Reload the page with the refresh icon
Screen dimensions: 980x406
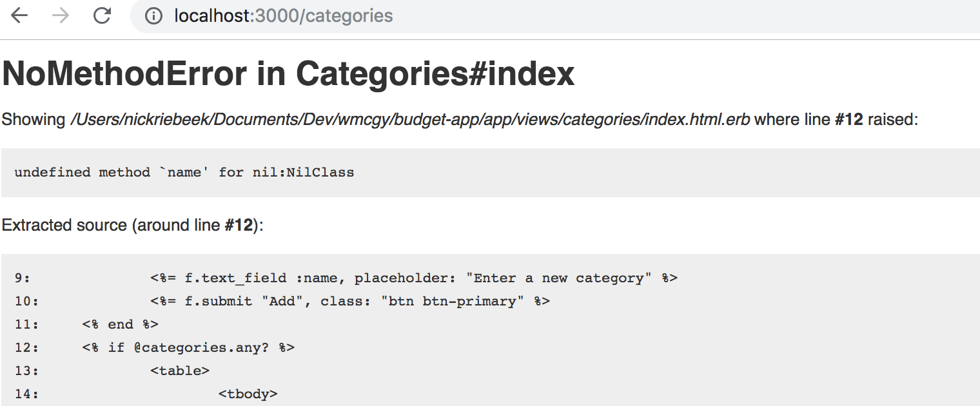pos(102,15)
